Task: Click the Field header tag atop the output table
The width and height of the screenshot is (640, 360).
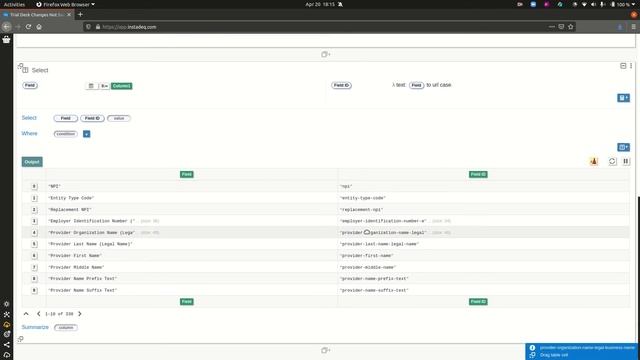Action: 187,174
